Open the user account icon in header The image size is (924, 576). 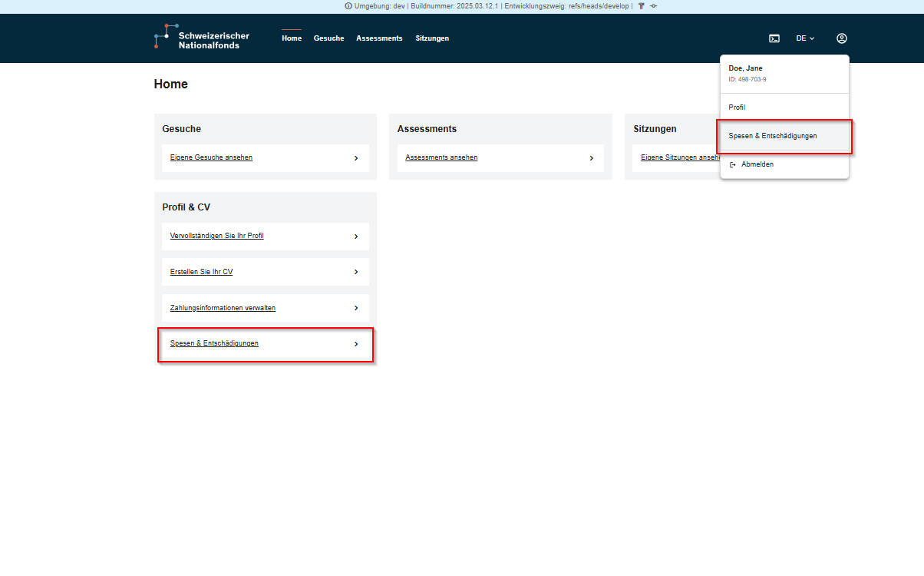click(x=841, y=38)
